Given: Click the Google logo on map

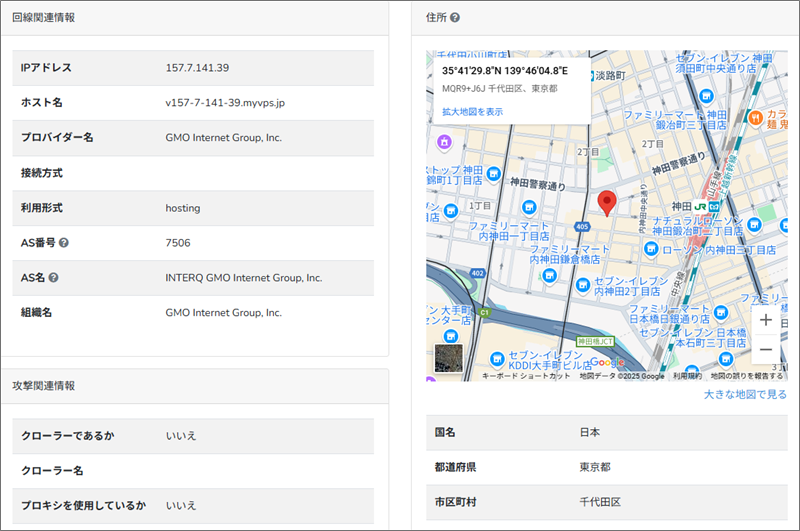Looking at the screenshot, I should coord(607,362).
